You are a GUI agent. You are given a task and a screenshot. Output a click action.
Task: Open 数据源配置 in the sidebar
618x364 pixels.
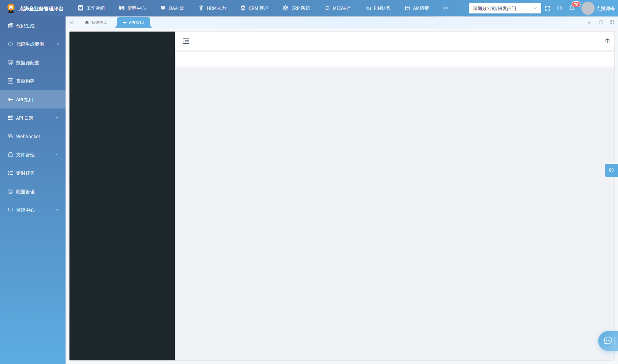pos(33,62)
